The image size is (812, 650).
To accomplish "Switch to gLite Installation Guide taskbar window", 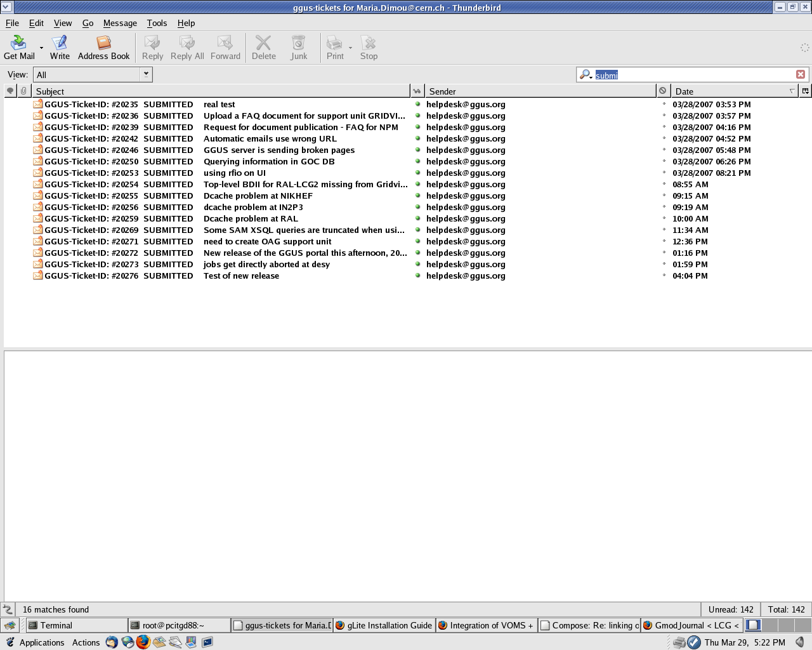I will coord(384,625).
